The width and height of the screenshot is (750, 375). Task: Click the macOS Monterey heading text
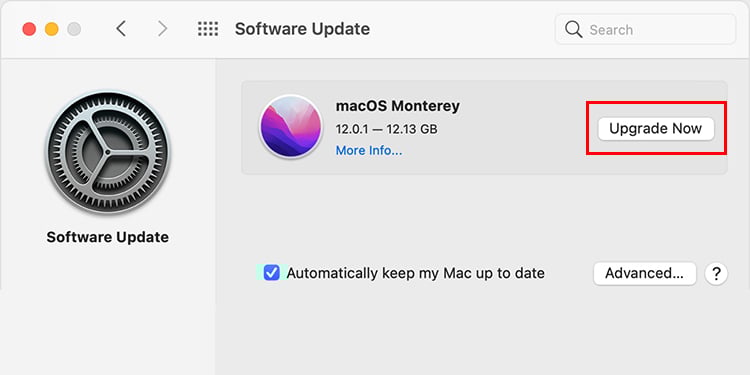(397, 106)
